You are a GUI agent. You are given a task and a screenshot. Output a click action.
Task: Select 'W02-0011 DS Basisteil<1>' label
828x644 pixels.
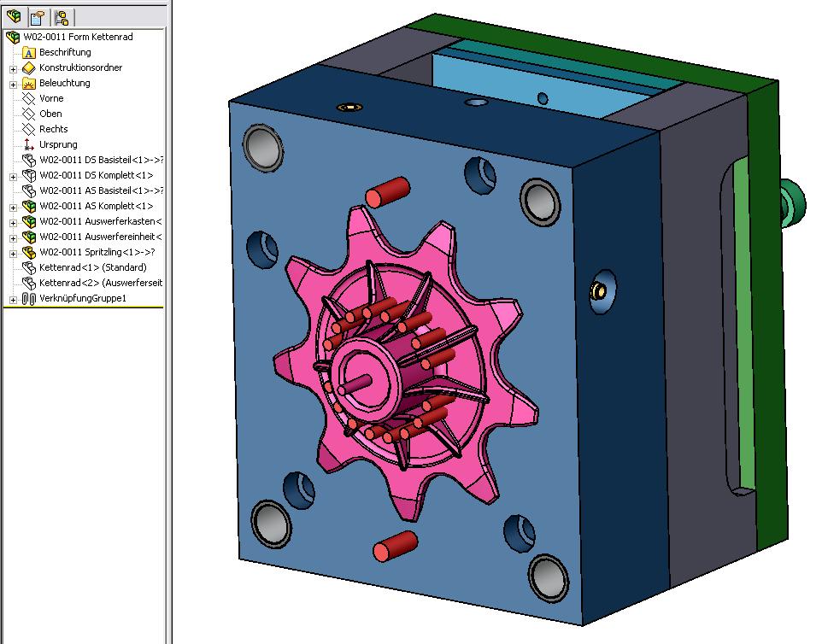(101, 160)
